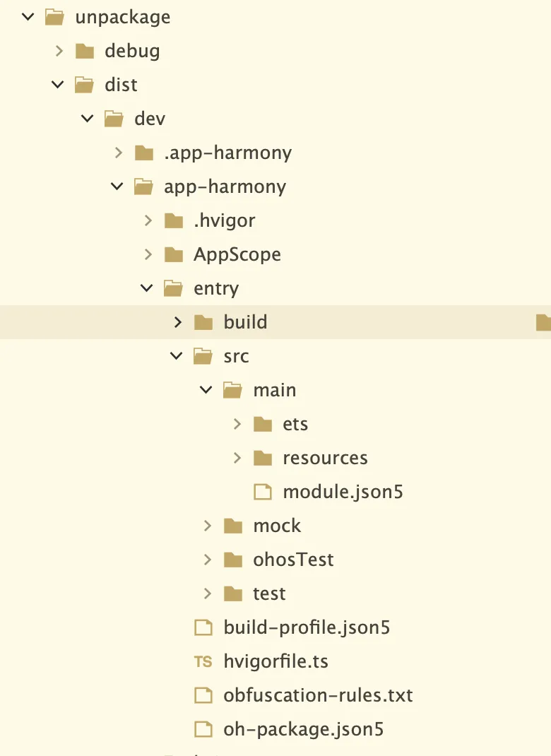Image resolution: width=551 pixels, height=756 pixels.
Task: Open the entry folder item
Action: [x=216, y=288]
